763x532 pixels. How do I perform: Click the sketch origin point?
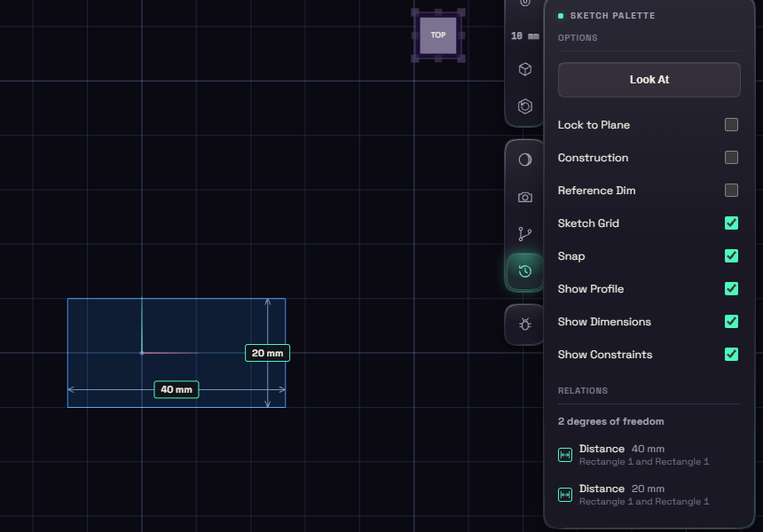coord(142,353)
